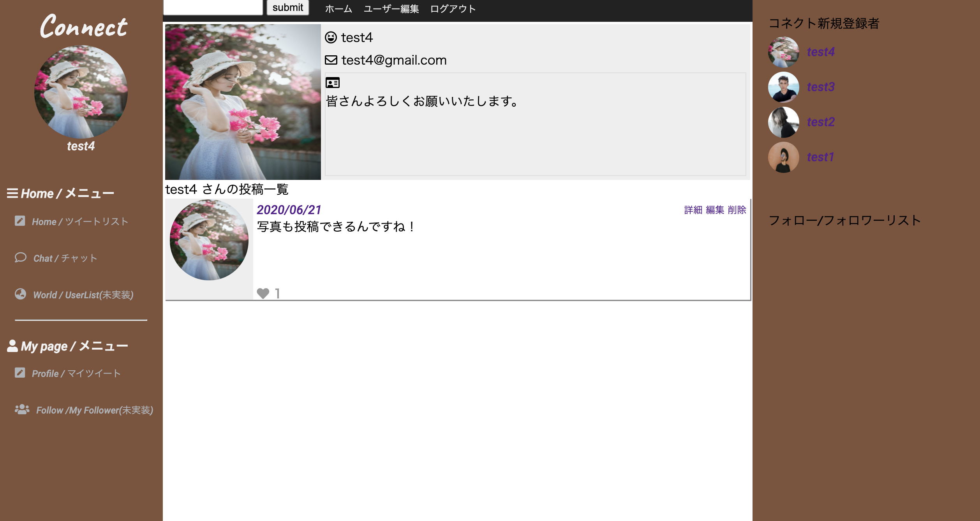
Task: Open the 詳細 link on the post
Action: [693, 210]
